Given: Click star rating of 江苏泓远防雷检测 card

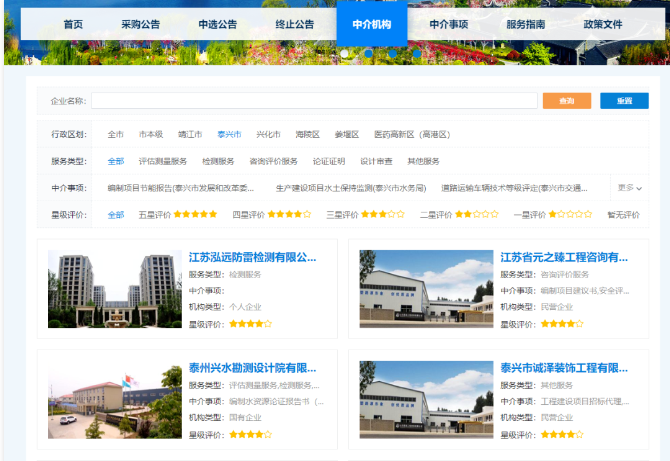Looking at the screenshot, I should click(x=252, y=324).
